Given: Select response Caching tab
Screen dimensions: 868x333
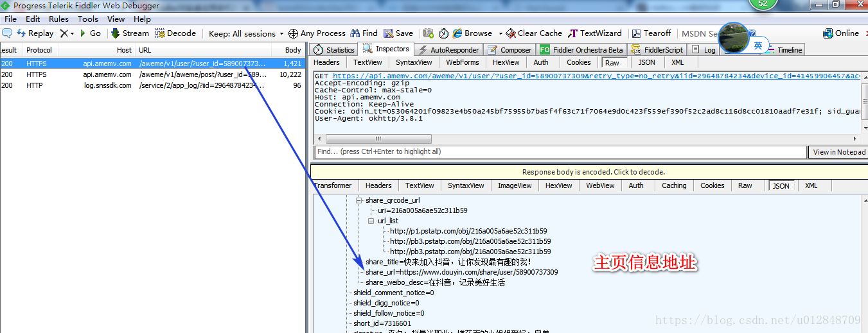Looking at the screenshot, I should tap(674, 185).
